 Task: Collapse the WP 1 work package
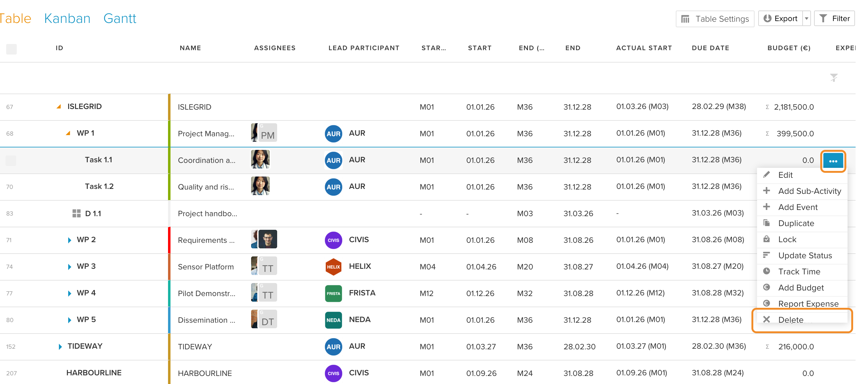coord(68,133)
